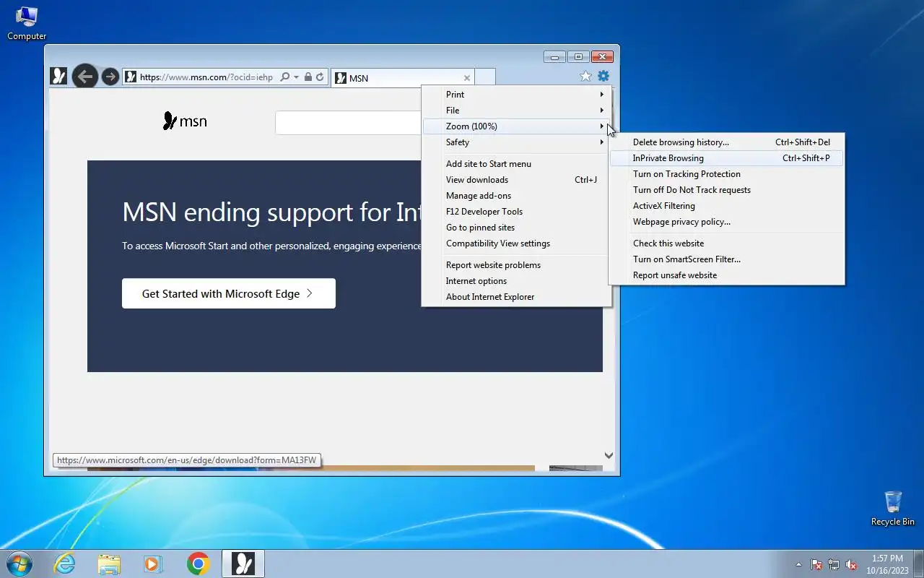Choose Add site to Start menu
The width and height of the screenshot is (924, 578).
tap(517, 164)
